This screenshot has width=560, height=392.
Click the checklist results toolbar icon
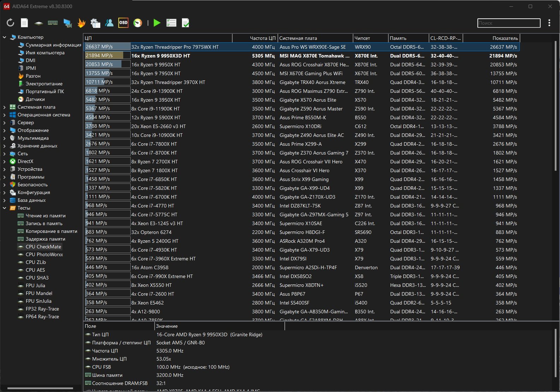(x=171, y=23)
